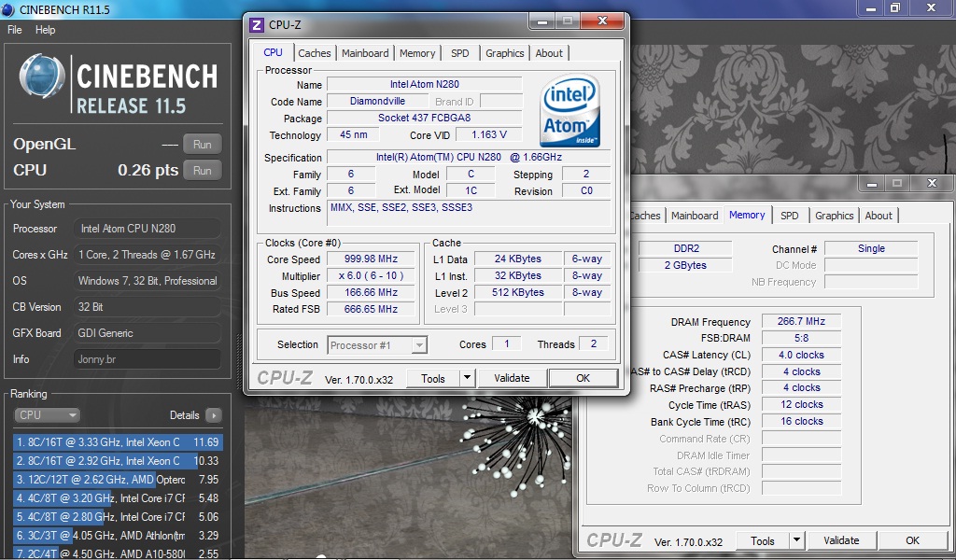The width and height of the screenshot is (956, 560).
Task: Select ranking entry 8C/16T @ 3.33 GHz
Action: [117, 441]
